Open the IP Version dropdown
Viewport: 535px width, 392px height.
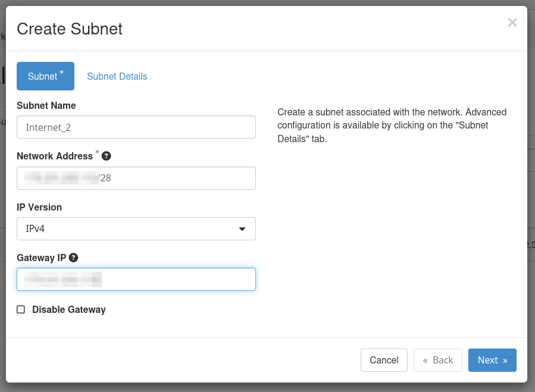click(136, 228)
